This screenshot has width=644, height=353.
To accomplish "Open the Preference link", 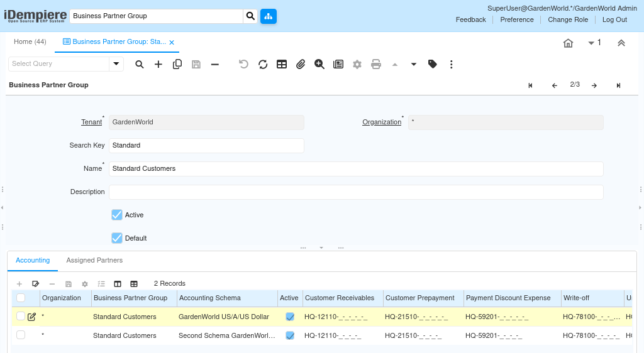I will pos(517,19).
